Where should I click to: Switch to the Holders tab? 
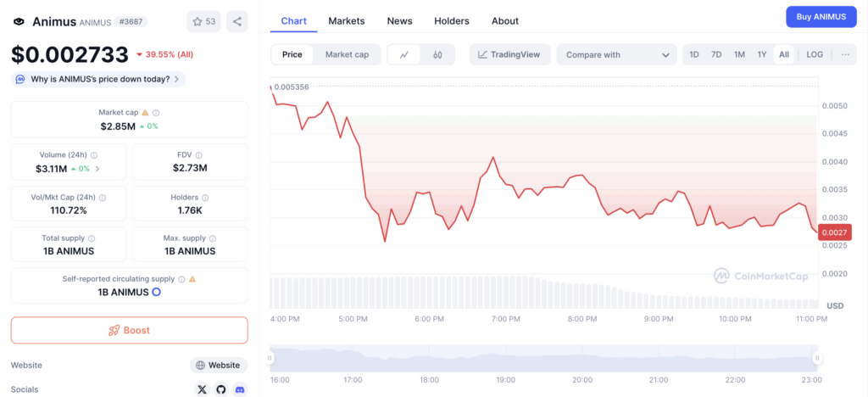coord(451,20)
